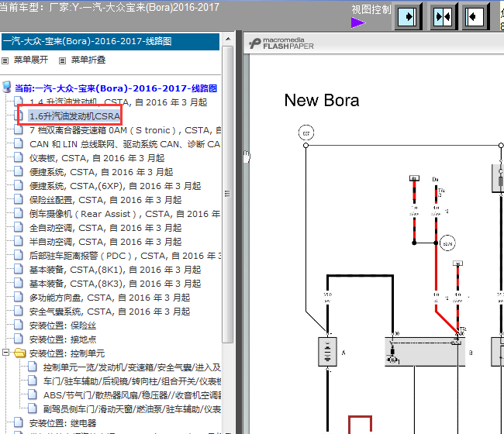Viewport: 504px width, 434px height.
Task: Collapse the 安装位置: 控制单元 tree node
Action: tap(5, 353)
